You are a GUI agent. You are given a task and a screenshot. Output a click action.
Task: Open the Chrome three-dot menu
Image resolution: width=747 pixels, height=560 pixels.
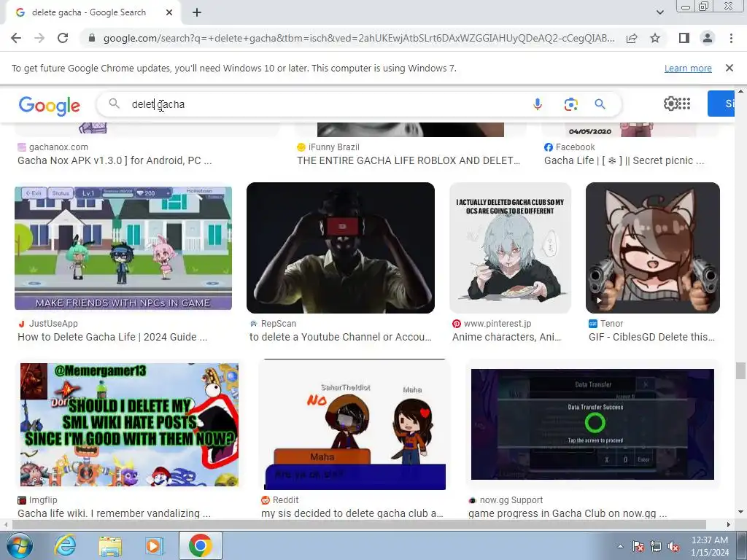coord(731,38)
